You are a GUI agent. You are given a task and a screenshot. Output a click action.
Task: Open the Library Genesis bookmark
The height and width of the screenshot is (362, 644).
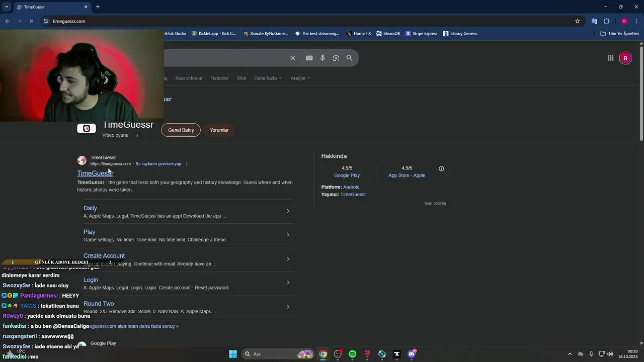(x=460, y=34)
